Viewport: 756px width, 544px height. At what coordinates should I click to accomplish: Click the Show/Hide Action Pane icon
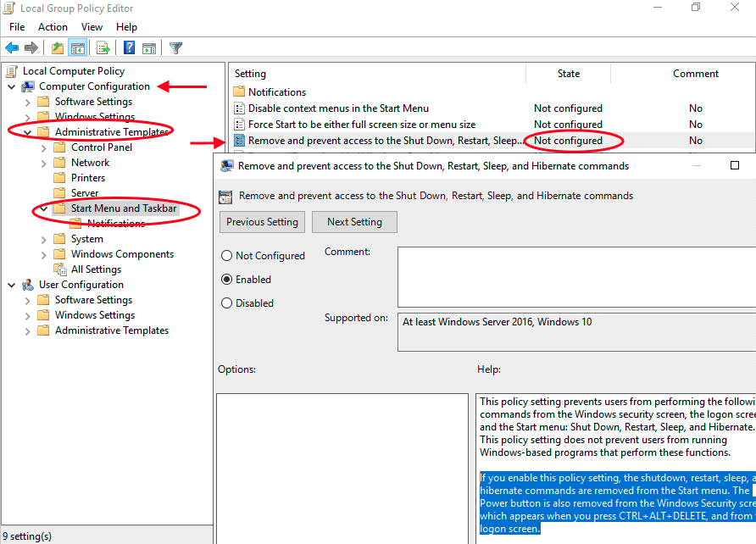pyautogui.click(x=149, y=47)
